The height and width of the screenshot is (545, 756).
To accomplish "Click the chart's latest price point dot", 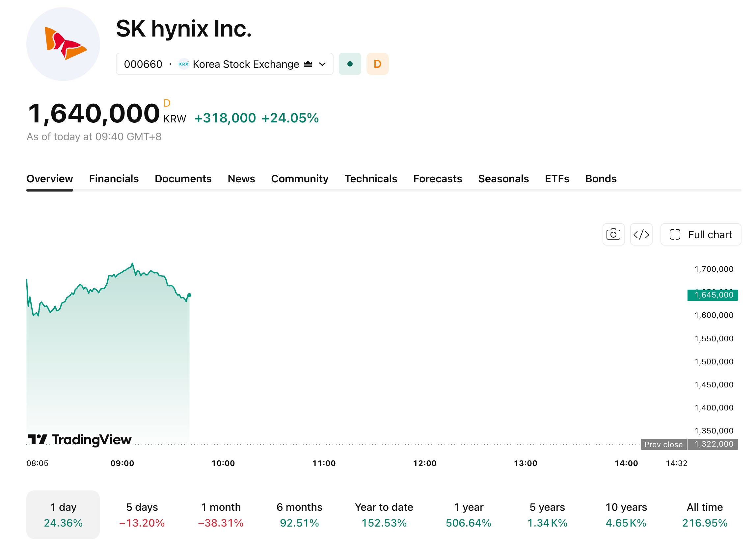I will pyautogui.click(x=189, y=295).
